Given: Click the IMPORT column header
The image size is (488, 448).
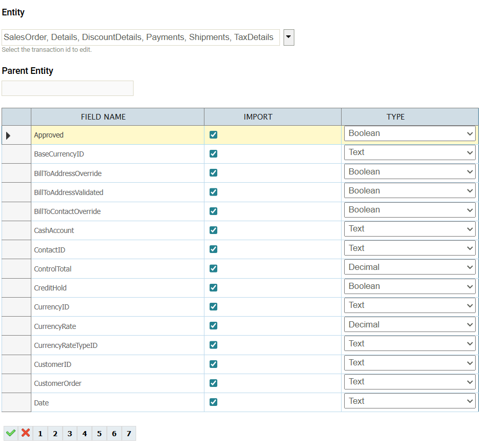Looking at the screenshot, I should pos(258,117).
